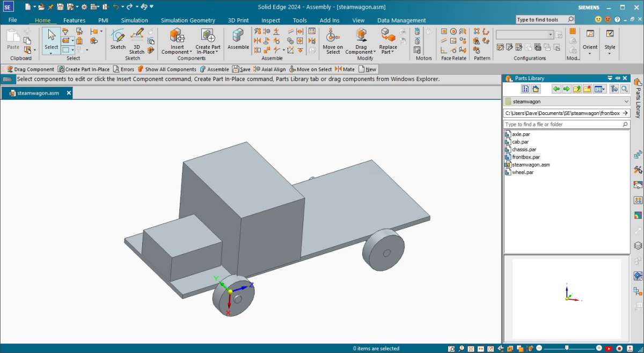This screenshot has width=644, height=353.
Task: Open the 3D Sketch tool
Action: pyautogui.click(x=136, y=39)
